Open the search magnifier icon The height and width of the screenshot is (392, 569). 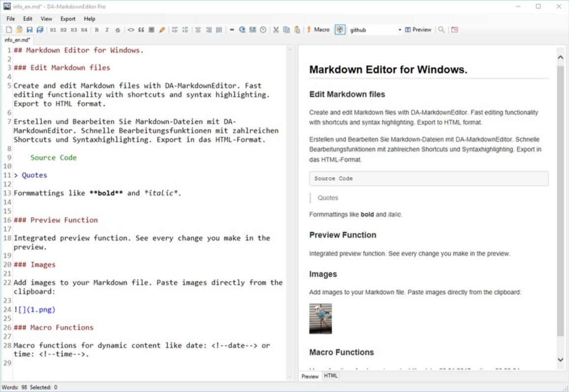point(441,30)
